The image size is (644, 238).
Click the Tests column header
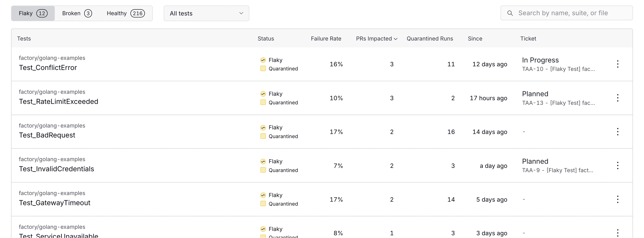coord(24,39)
